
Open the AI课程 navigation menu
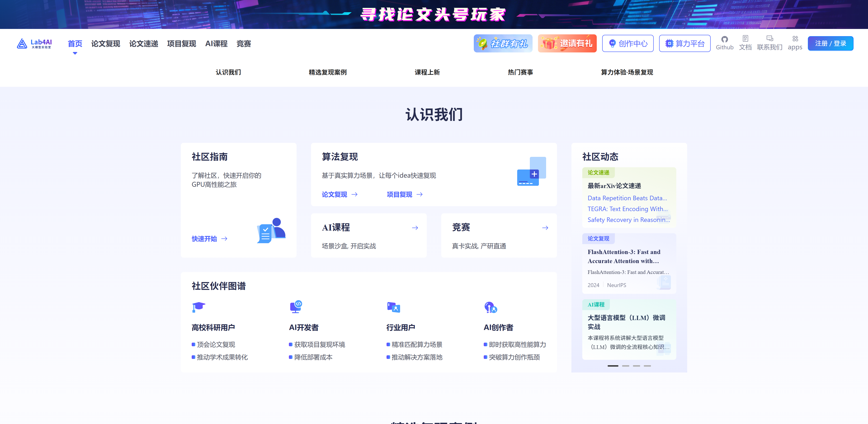point(216,44)
